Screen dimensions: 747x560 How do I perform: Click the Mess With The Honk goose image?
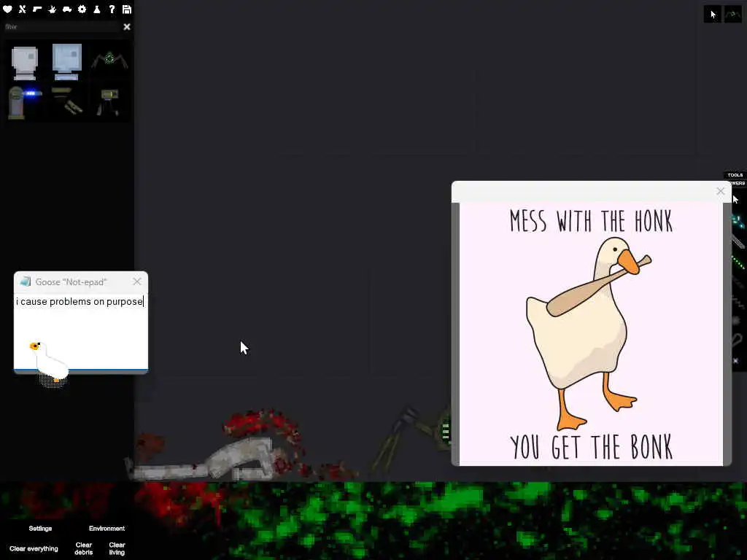pyautogui.click(x=591, y=334)
